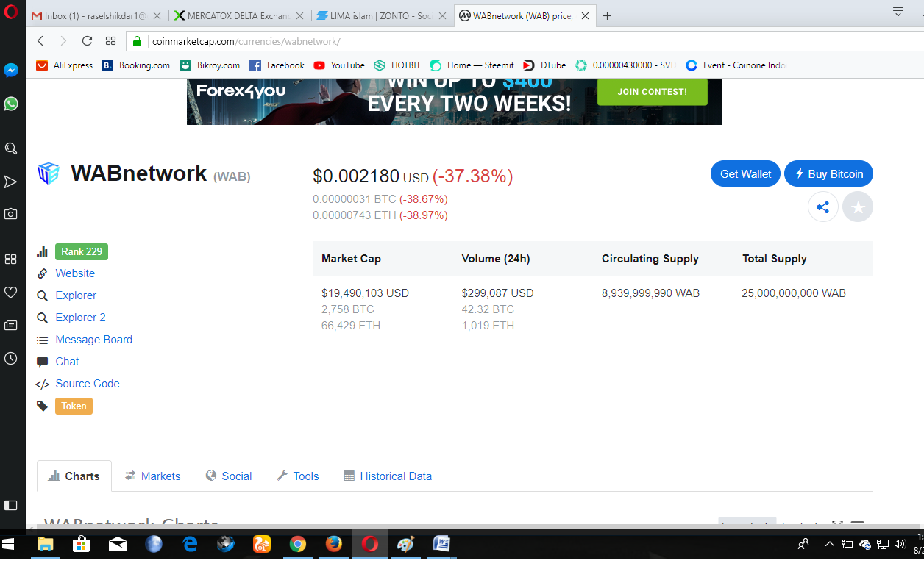Open Microsoft Store from the taskbar

pyautogui.click(x=82, y=545)
